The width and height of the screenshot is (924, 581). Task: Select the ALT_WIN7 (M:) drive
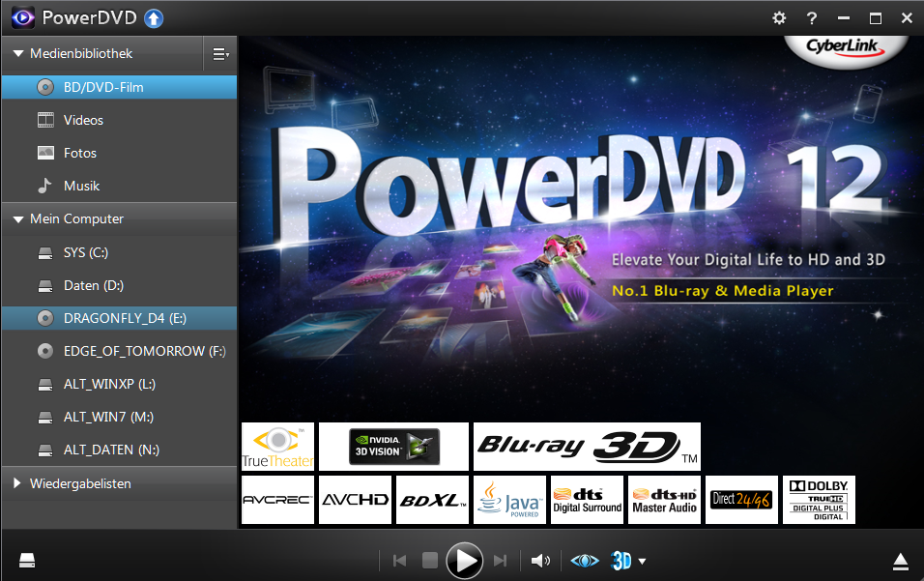pyautogui.click(x=120, y=418)
